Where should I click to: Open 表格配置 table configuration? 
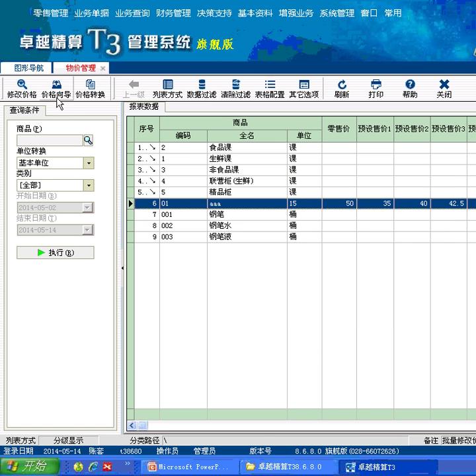270,89
